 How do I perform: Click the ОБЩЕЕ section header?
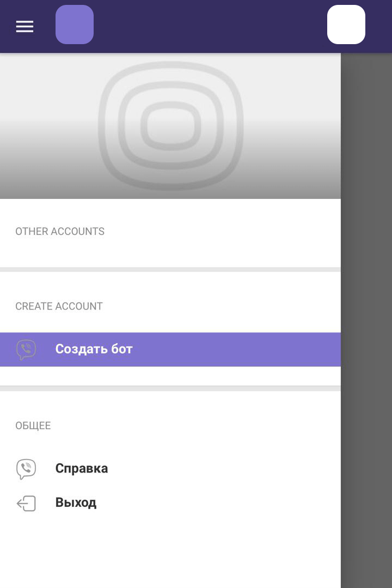point(33,426)
